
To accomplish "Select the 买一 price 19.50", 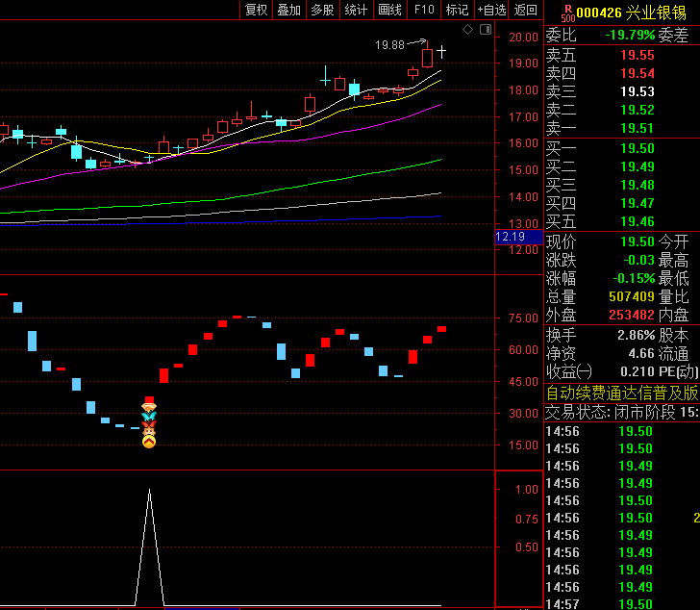I will pos(637,149).
